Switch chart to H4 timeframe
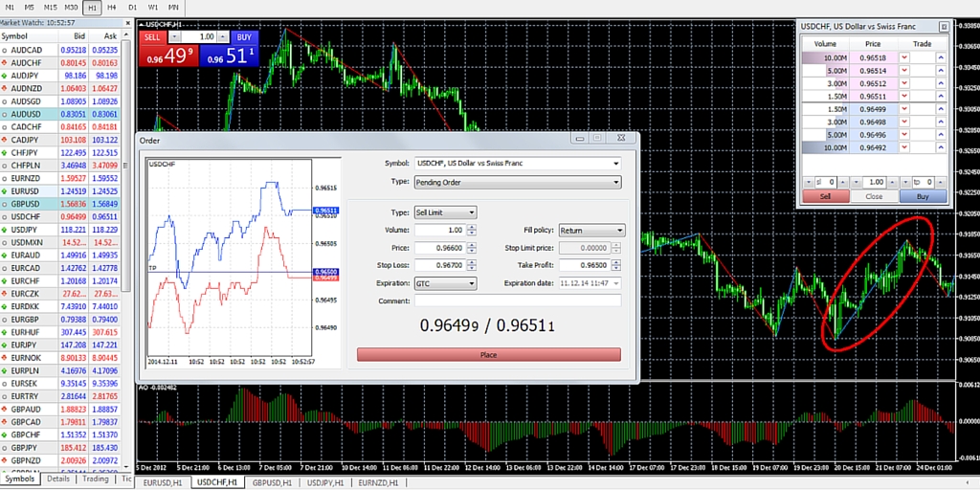The width and height of the screenshot is (980, 490). click(112, 8)
